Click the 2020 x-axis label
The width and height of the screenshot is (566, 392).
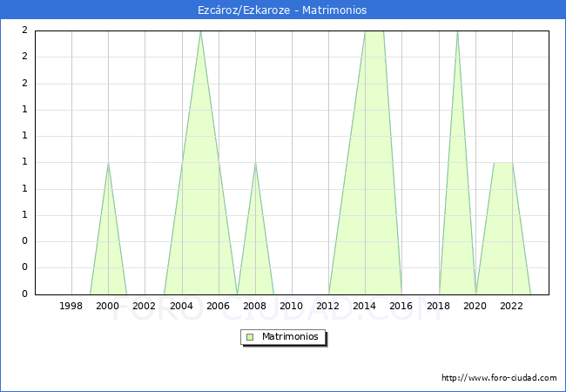475,306
